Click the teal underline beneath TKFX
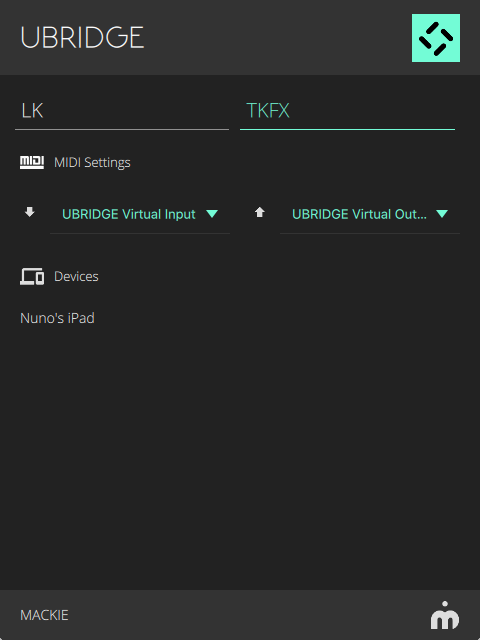This screenshot has height=640, width=480. pyautogui.click(x=347, y=129)
